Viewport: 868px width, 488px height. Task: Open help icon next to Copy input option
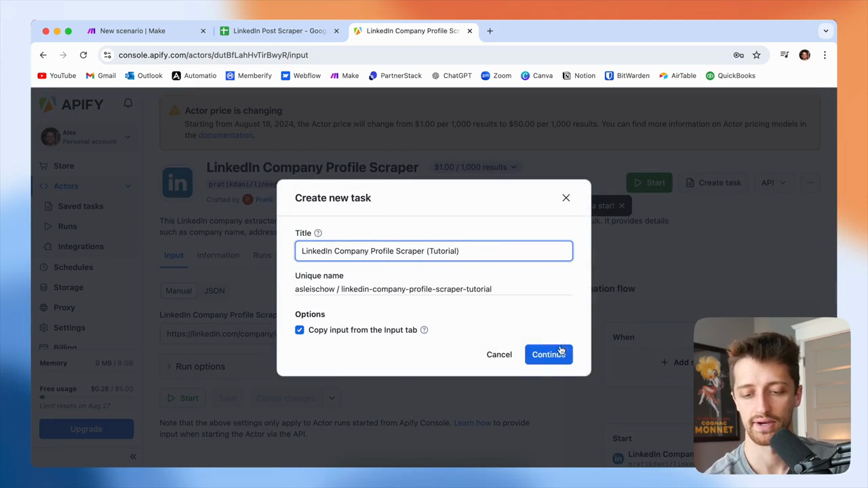click(425, 330)
